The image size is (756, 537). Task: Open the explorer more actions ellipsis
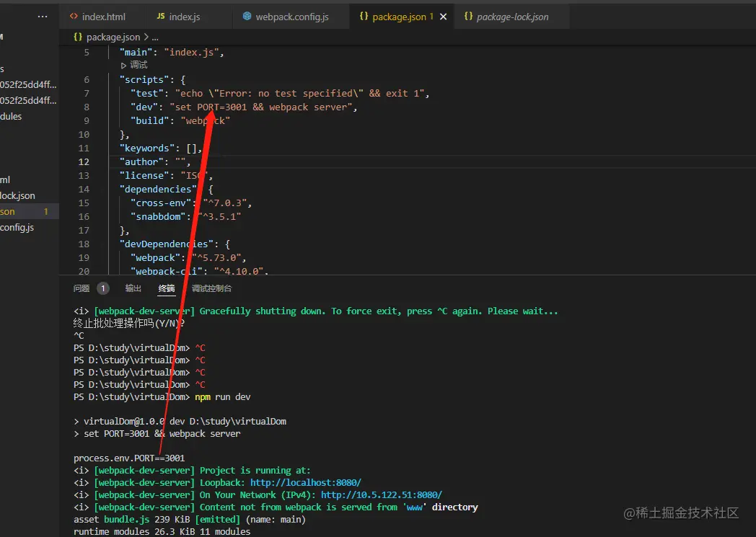point(43,17)
